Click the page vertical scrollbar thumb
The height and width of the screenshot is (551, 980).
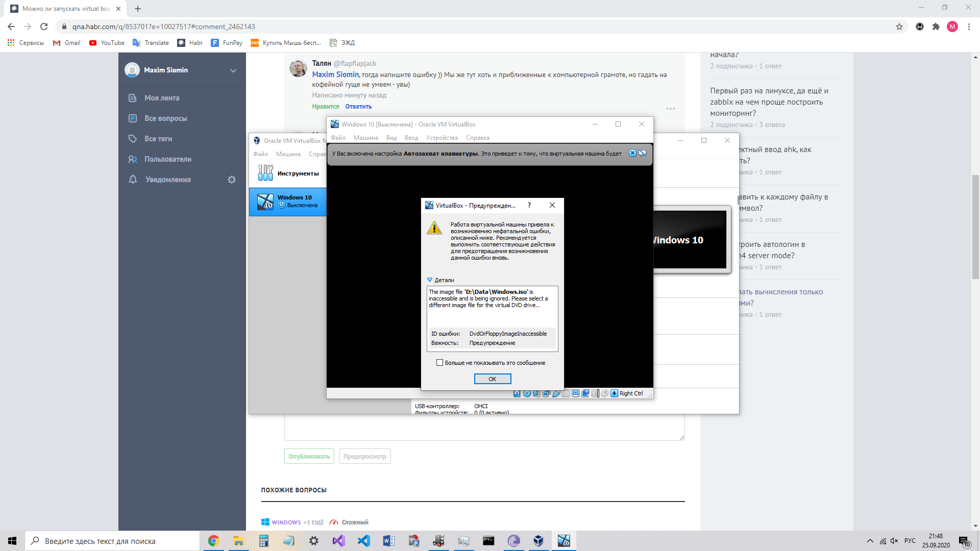coord(975,227)
